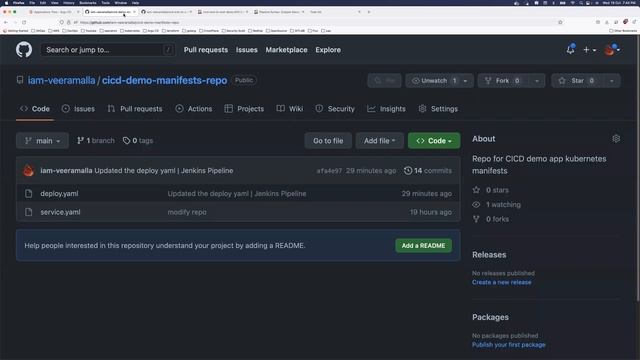Viewport: 640px width, 360px height.
Task: Switch to the Wiki tab
Action: click(290, 109)
